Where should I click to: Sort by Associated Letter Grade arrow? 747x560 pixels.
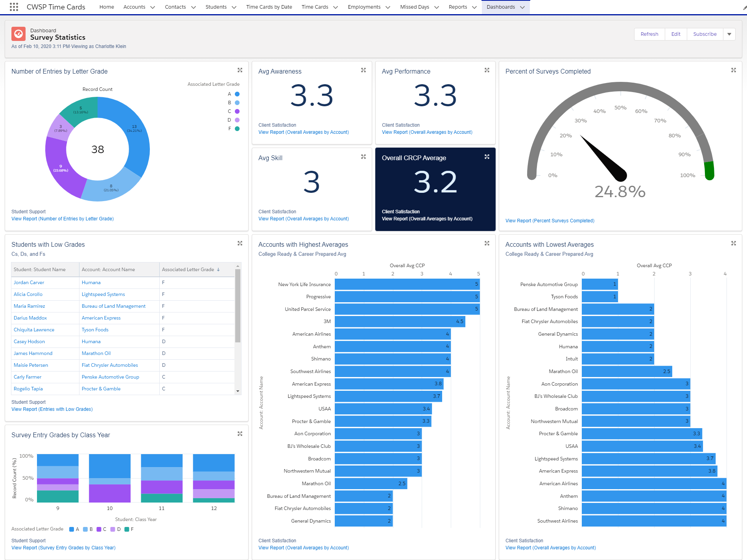tap(218, 270)
